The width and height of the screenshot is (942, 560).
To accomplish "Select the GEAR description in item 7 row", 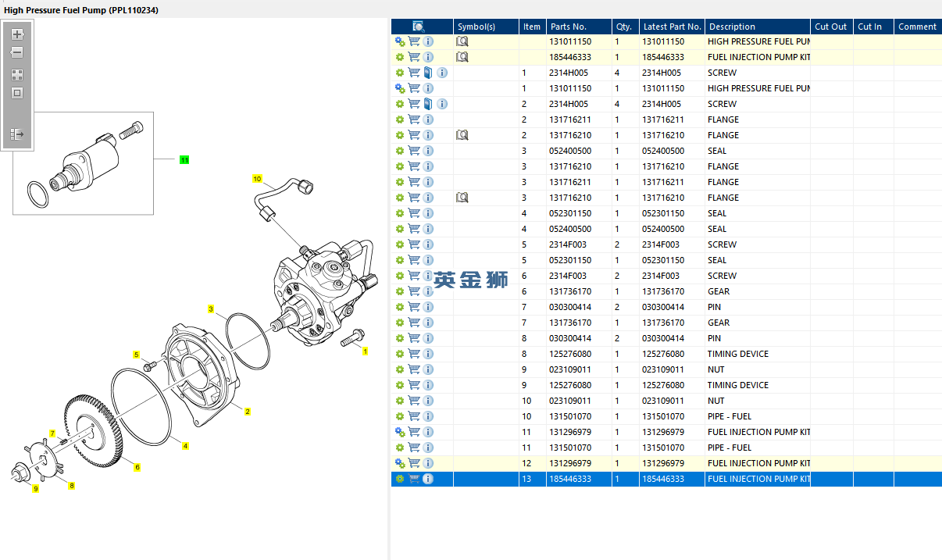I will pyautogui.click(x=719, y=323).
